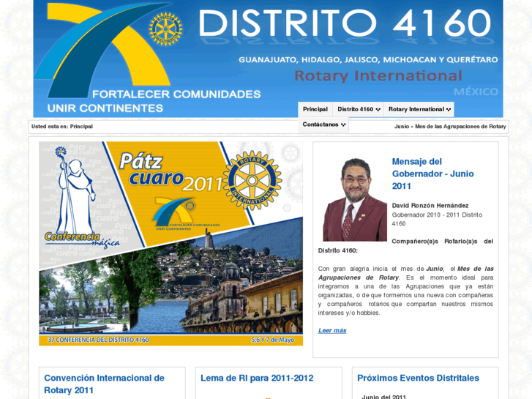
Task: Click the Leer más link
Action: (332, 330)
